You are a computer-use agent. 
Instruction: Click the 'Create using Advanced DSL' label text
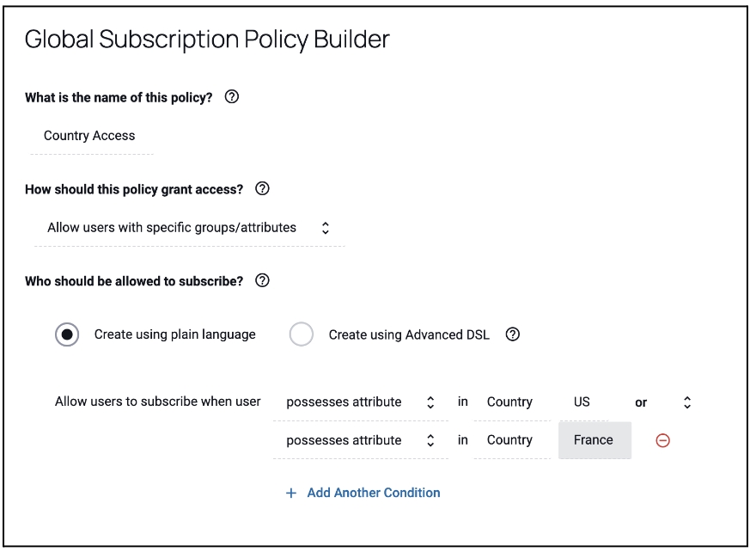coord(409,334)
